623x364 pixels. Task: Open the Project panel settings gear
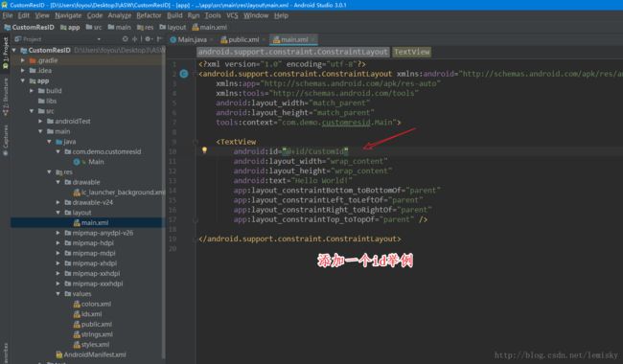click(148, 39)
